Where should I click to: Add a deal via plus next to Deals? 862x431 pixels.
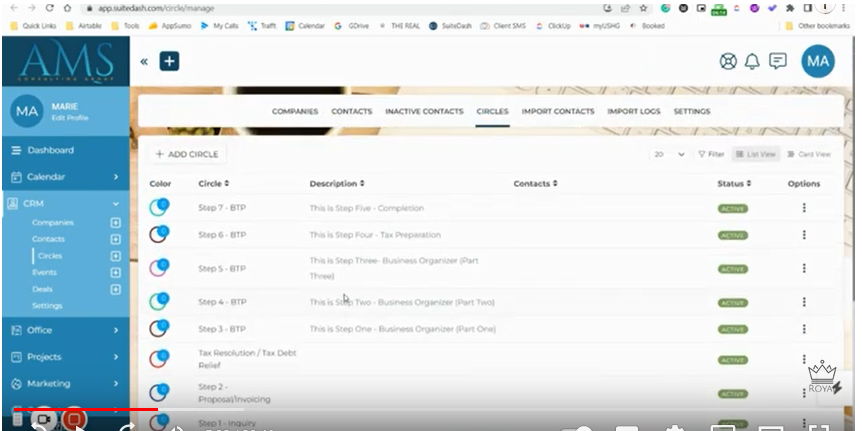pos(115,289)
